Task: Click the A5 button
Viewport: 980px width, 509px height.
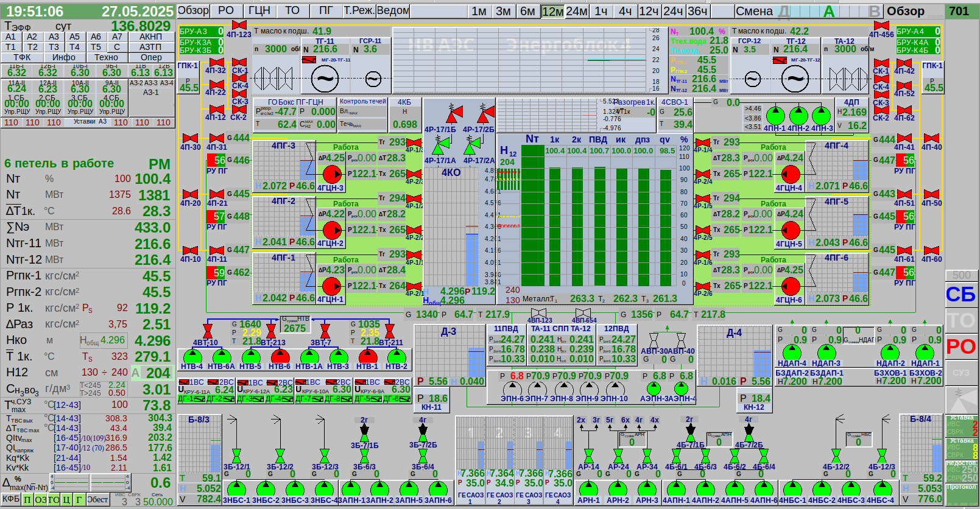Action: click(x=74, y=37)
